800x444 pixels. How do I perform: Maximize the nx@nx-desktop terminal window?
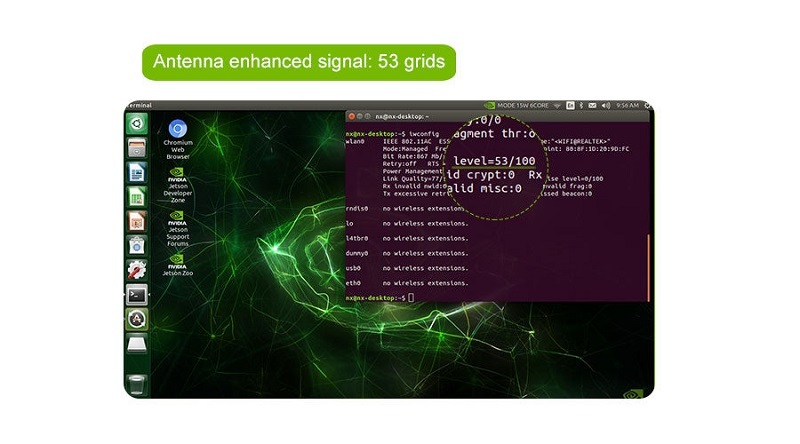[367, 116]
